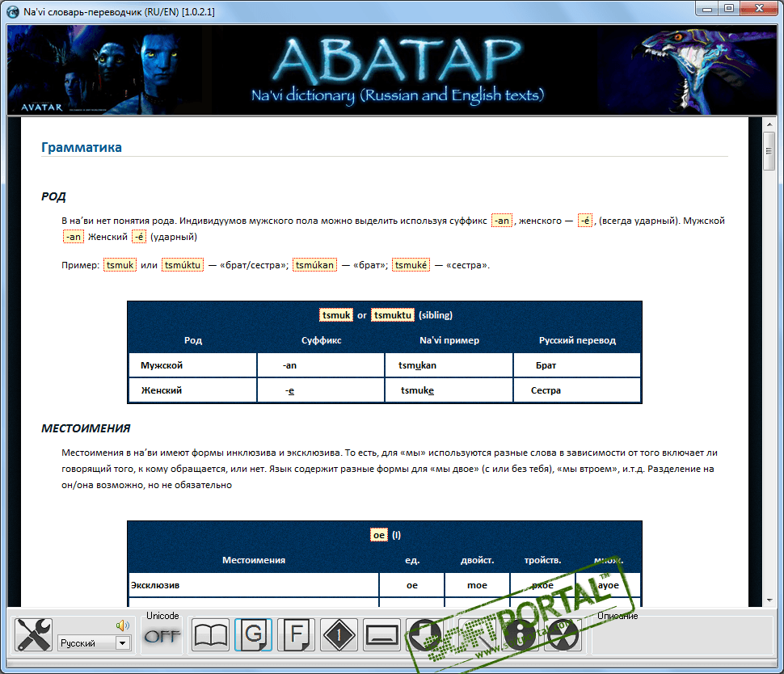Click the round down-arrow icon

[x=424, y=635]
